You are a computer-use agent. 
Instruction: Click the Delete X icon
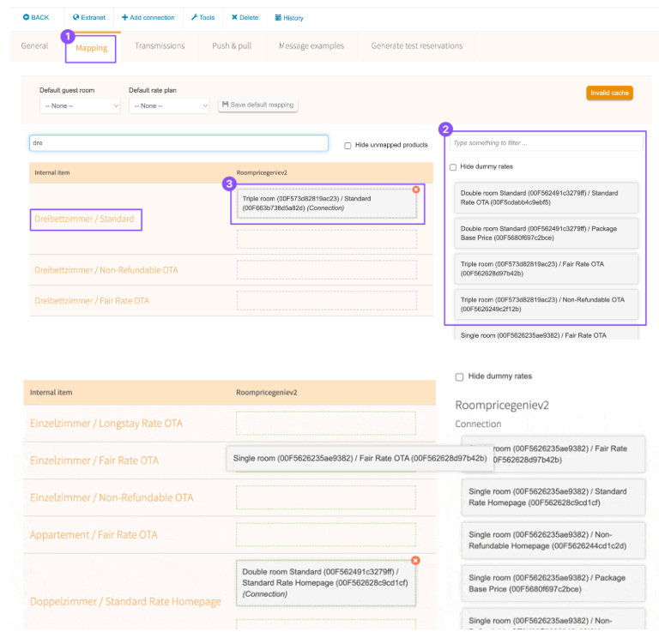235,17
